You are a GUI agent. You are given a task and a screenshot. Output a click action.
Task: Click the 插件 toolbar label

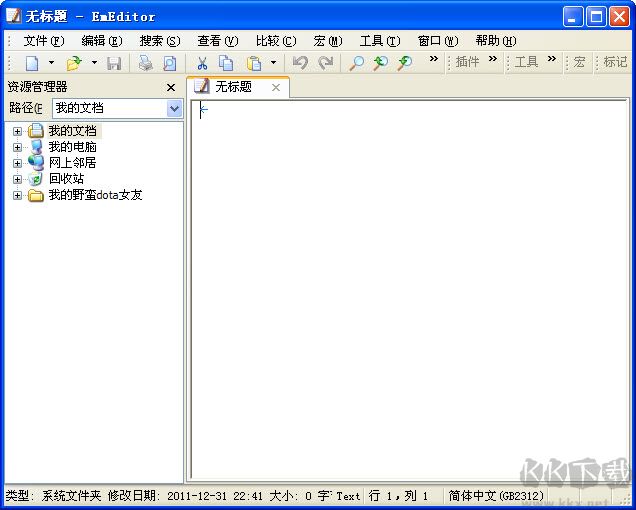click(x=467, y=62)
